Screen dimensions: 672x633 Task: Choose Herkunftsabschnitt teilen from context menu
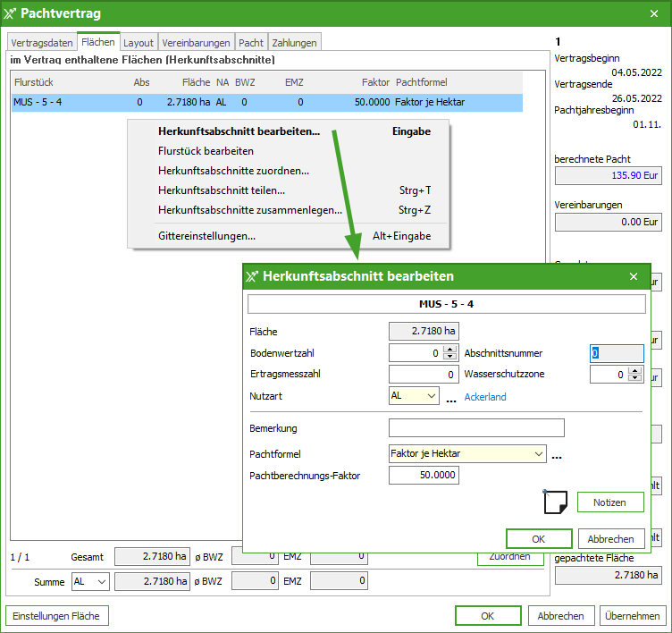pos(222,190)
